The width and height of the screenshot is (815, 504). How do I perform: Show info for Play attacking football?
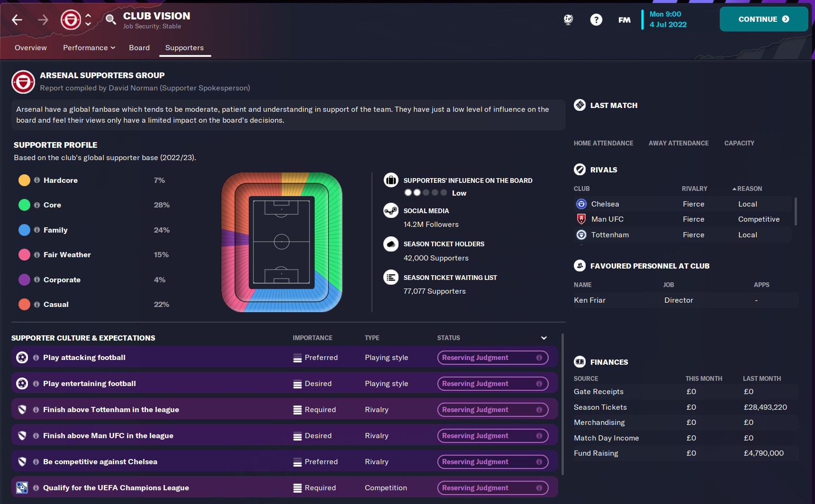click(36, 358)
